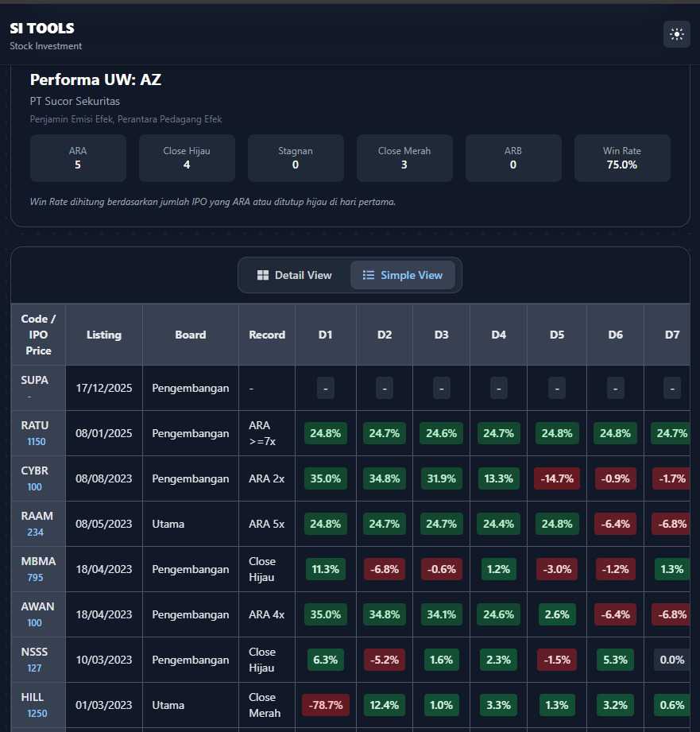Open the SI TOOLS logo link

[x=42, y=29]
